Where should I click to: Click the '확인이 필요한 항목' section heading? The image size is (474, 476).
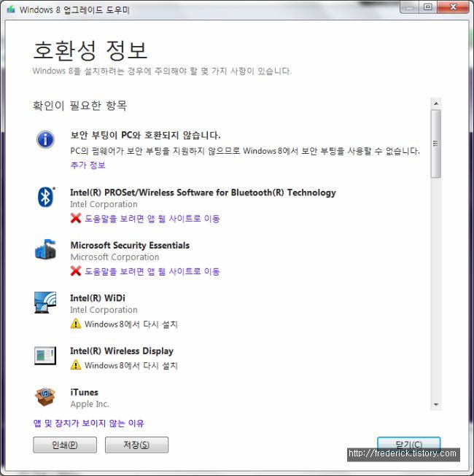(x=80, y=106)
